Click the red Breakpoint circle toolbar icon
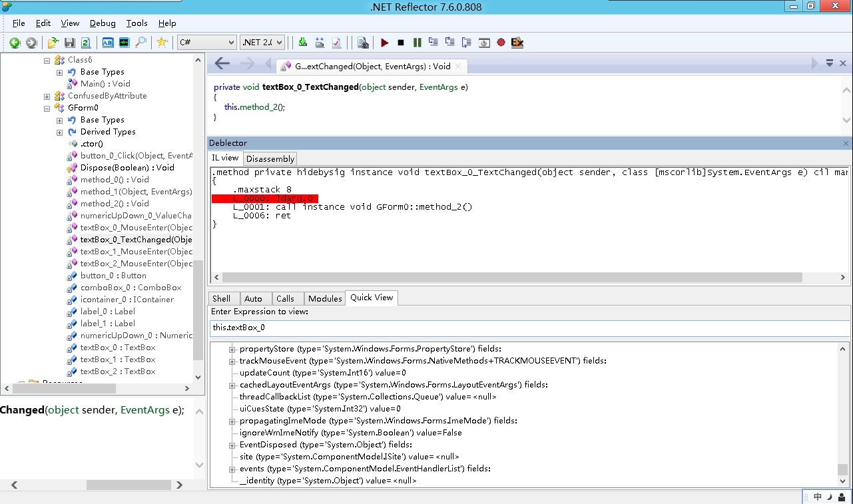853x504 pixels. pyautogui.click(x=501, y=43)
